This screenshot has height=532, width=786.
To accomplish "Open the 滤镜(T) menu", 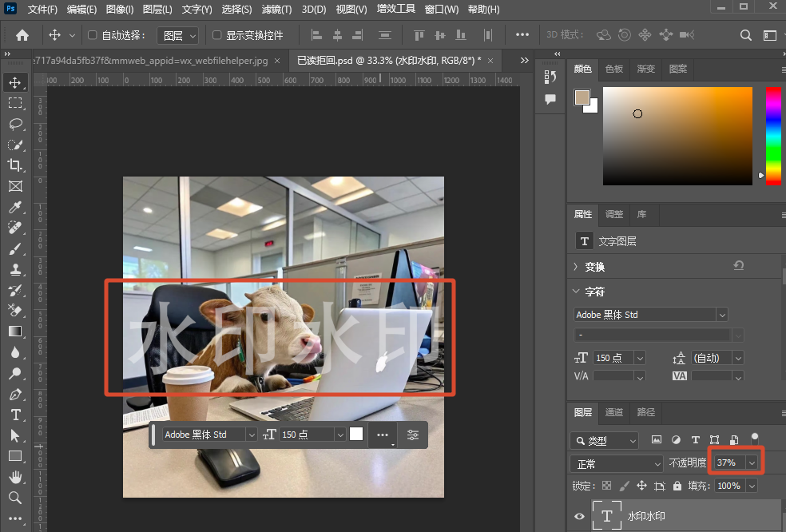I will (x=276, y=10).
